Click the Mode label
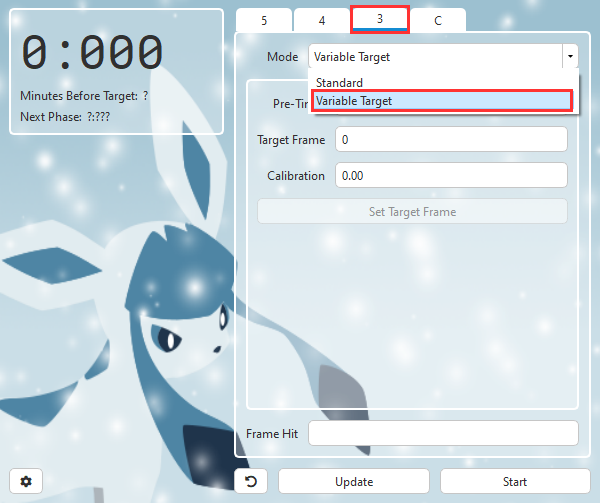The height and width of the screenshot is (503, 600). click(282, 57)
